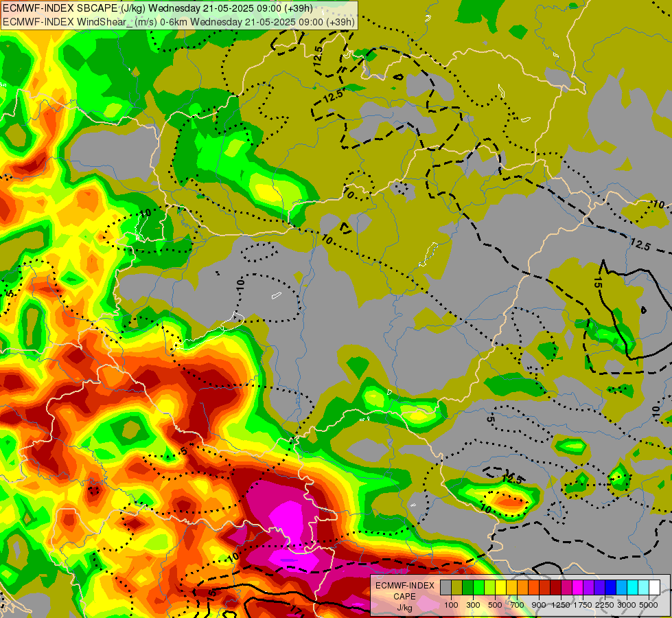
Task: Pick the dark red (maroon) legend swatch
Action: (x=555, y=587)
